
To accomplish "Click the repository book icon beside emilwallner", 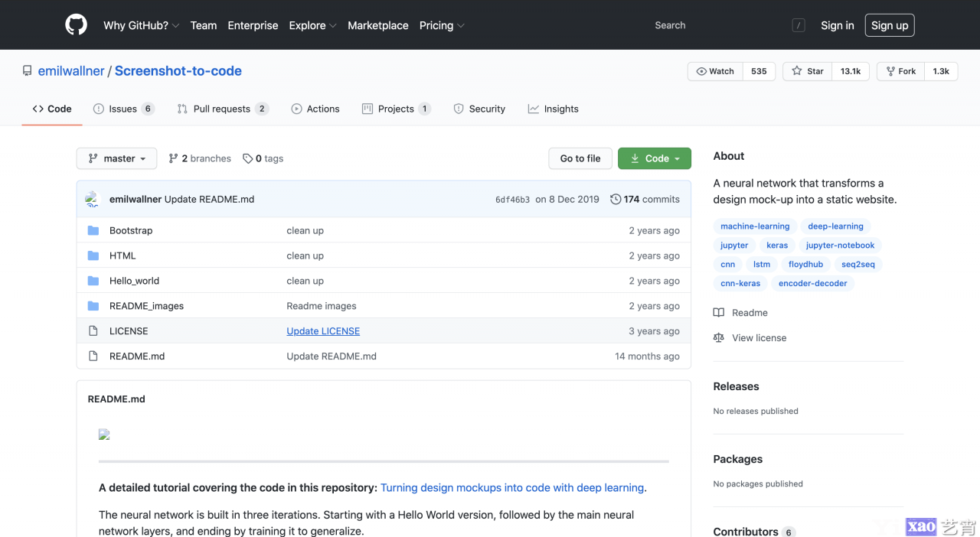I will 28,71.
